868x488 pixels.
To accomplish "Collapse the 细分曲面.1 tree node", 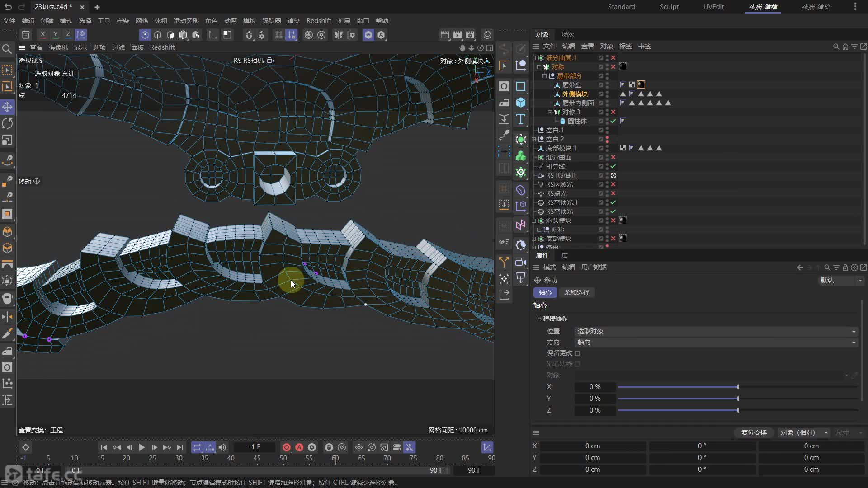I will coord(533,58).
